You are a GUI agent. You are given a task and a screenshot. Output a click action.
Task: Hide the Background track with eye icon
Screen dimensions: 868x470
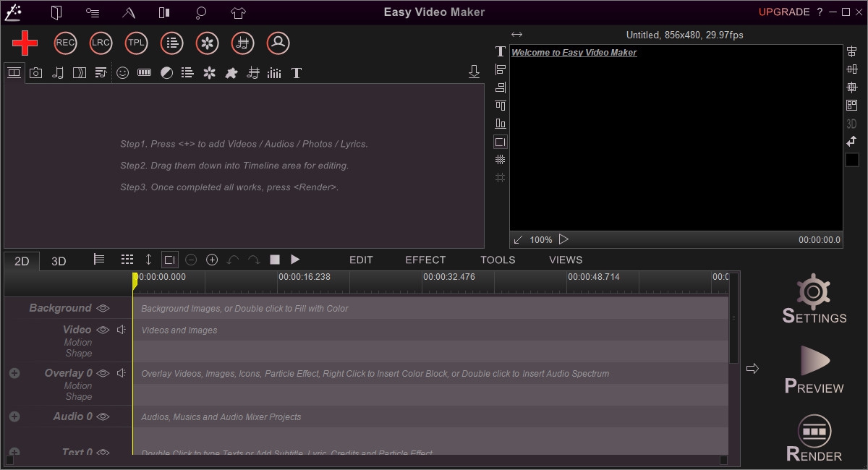[x=103, y=308]
